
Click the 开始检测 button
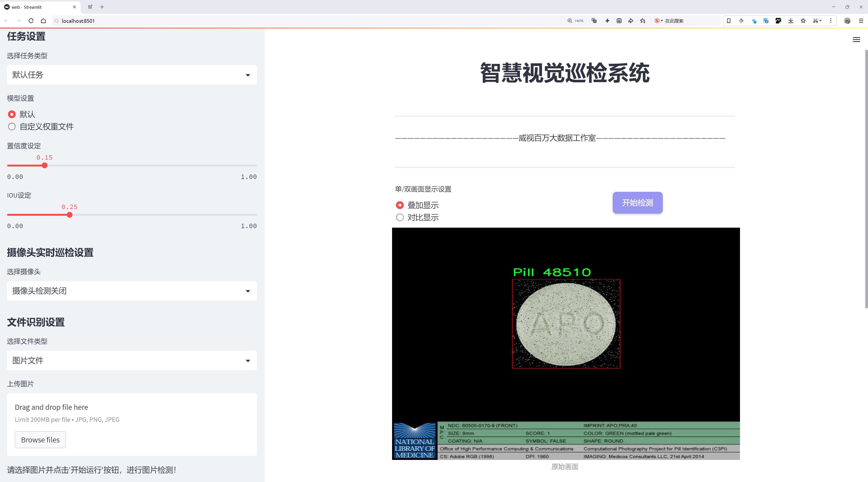pos(637,203)
